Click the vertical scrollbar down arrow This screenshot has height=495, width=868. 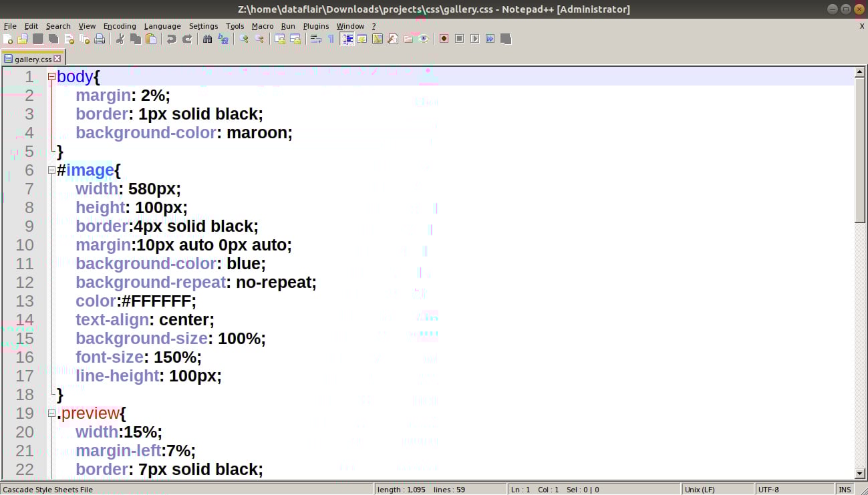click(x=861, y=474)
